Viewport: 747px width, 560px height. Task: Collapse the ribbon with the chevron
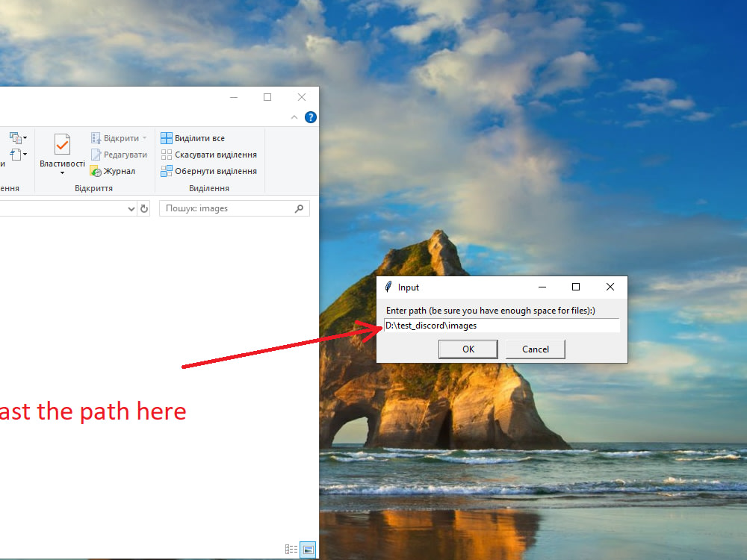pos(294,117)
